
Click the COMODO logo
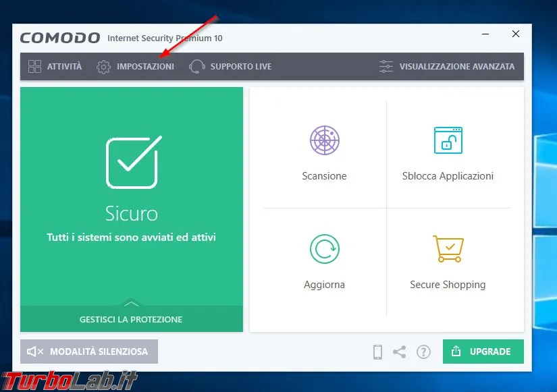point(59,38)
